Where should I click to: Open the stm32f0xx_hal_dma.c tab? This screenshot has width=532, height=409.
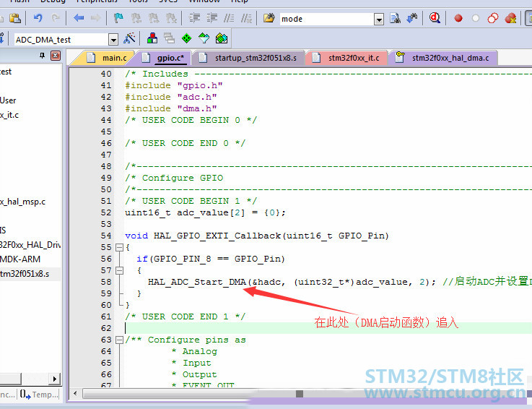coord(445,58)
